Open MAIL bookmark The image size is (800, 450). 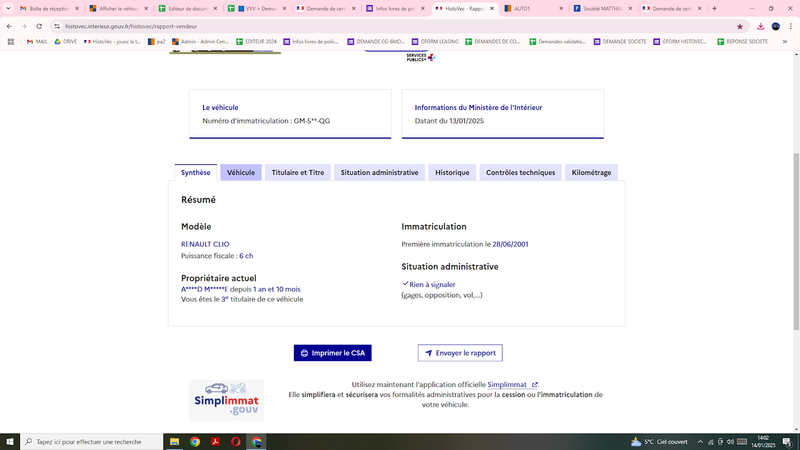[x=37, y=42]
